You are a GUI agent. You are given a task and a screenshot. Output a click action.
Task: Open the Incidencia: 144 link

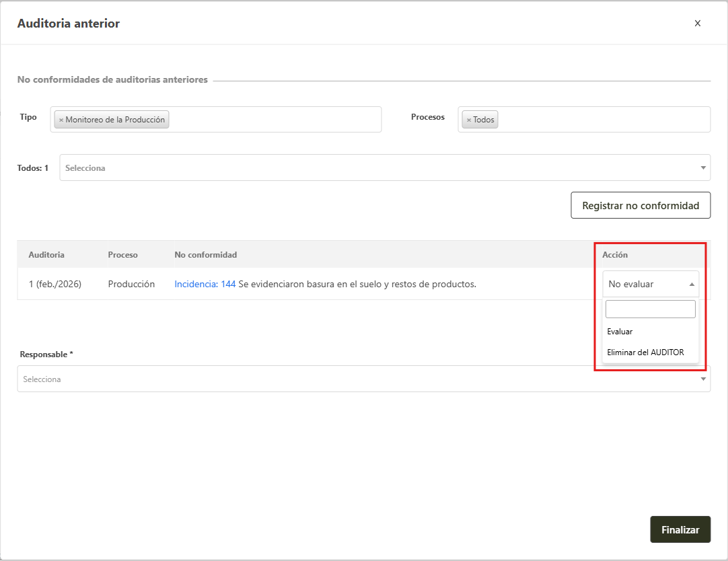point(205,284)
